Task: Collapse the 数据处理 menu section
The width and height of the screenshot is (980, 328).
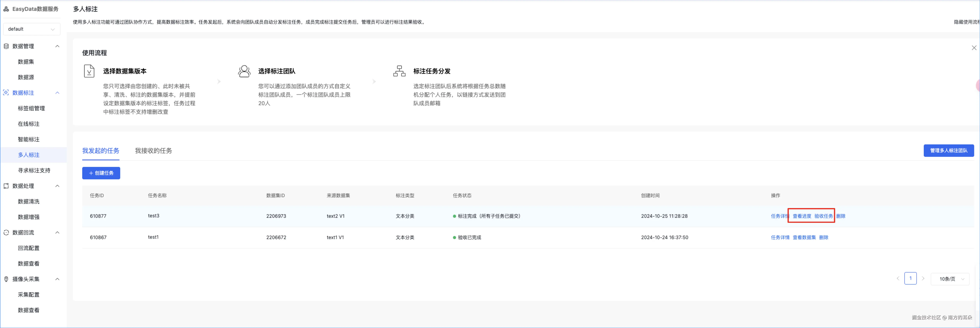Action: tap(57, 186)
